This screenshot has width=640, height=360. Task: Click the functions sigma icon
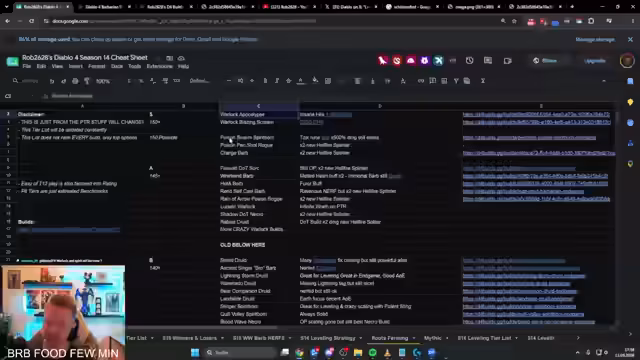click(482, 81)
